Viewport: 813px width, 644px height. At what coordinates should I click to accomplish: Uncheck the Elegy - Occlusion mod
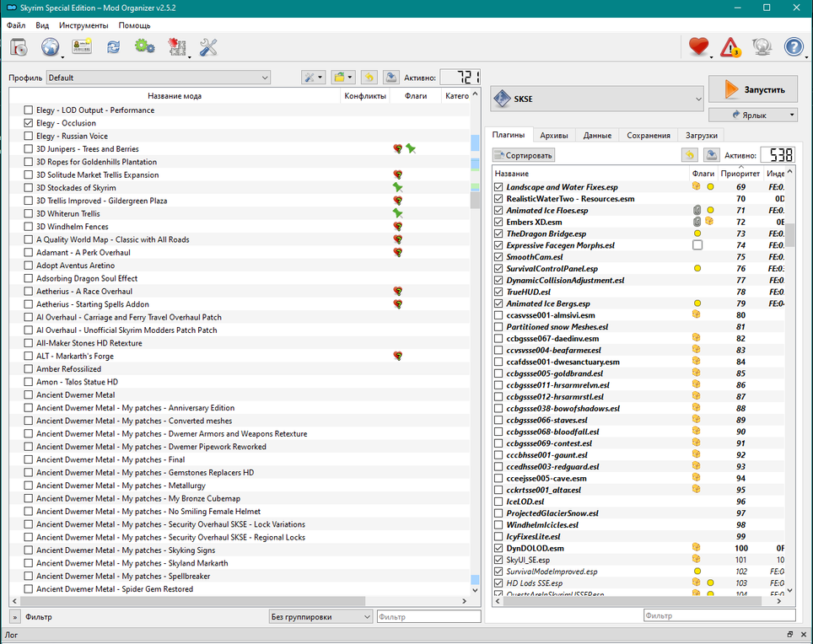29,123
